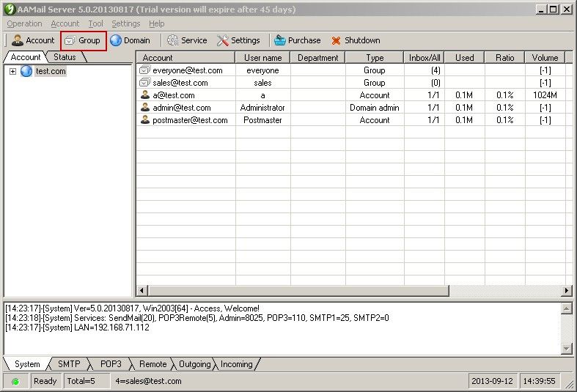The image size is (577, 392).
Task: Open the Tool menu
Action: (x=95, y=23)
